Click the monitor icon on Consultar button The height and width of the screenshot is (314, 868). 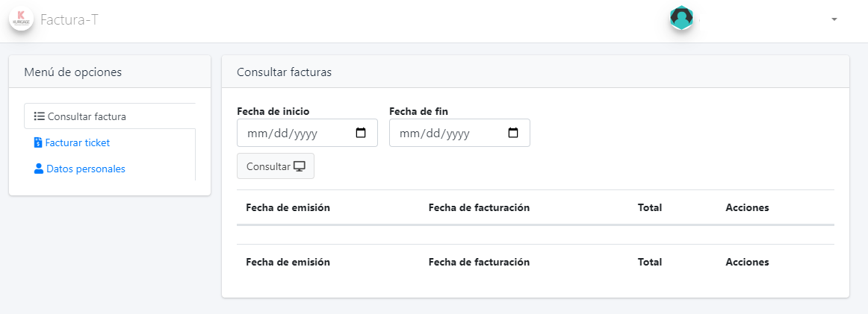(300, 166)
